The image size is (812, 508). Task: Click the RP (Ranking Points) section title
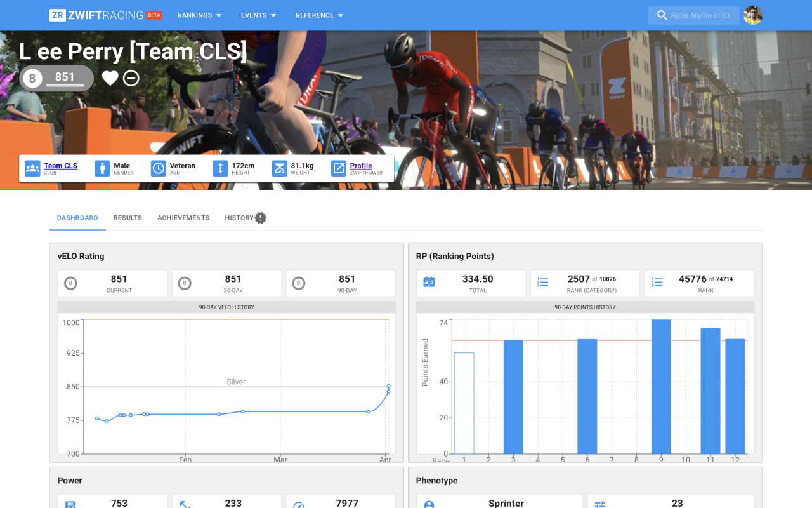pos(455,257)
